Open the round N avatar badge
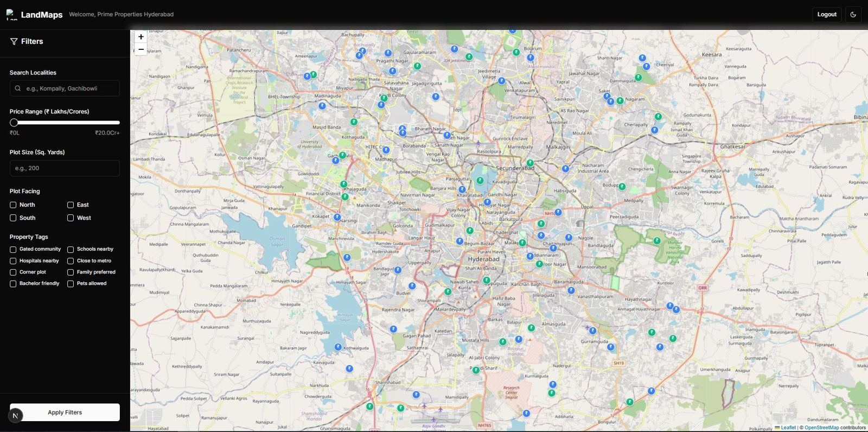 coord(15,416)
